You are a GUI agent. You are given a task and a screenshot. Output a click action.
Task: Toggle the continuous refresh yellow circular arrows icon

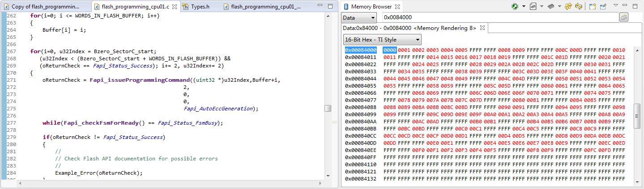579,7
